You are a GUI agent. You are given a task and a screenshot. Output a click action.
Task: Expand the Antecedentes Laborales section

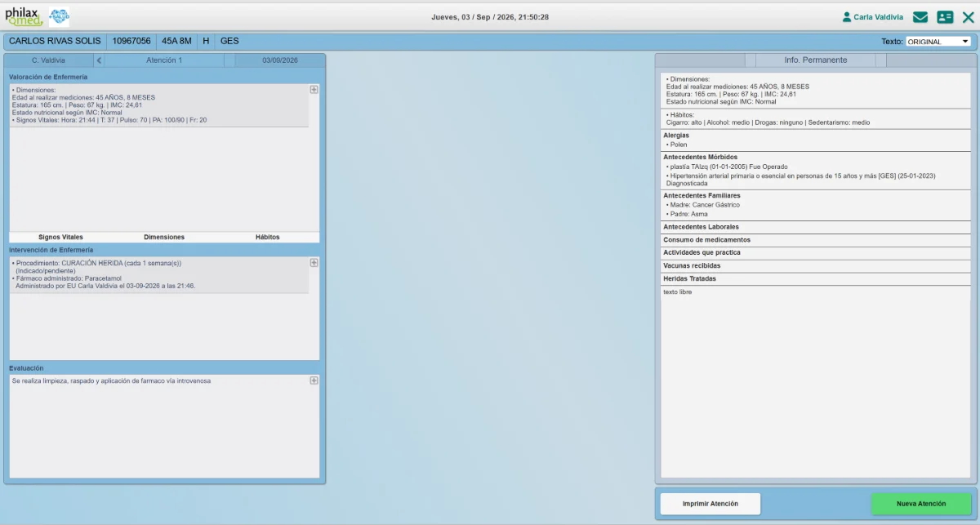(x=816, y=227)
